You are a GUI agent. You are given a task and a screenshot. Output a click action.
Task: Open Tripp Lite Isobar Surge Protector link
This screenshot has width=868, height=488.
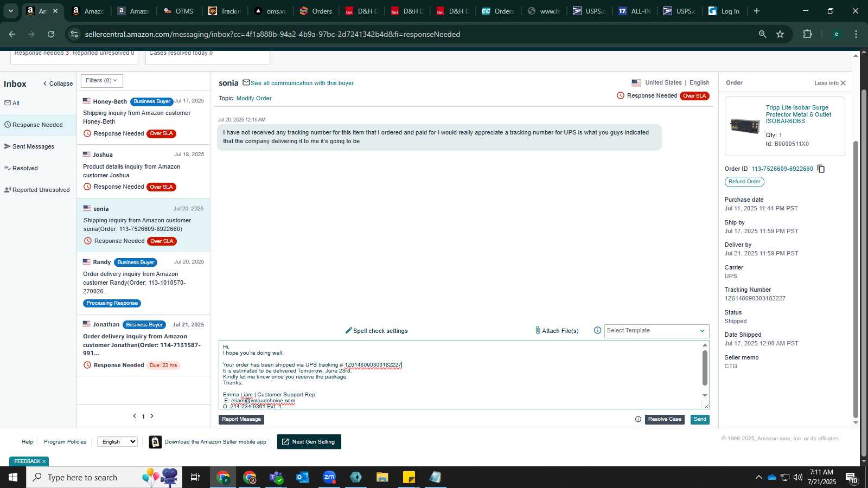click(799, 114)
